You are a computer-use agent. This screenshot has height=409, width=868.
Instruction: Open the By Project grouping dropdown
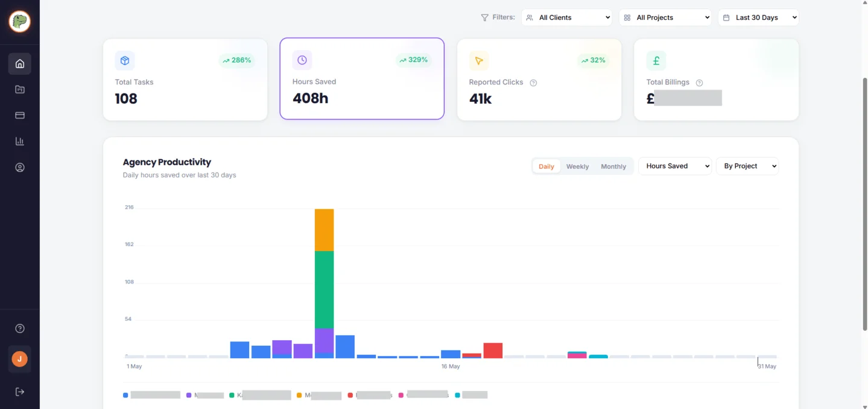click(747, 166)
